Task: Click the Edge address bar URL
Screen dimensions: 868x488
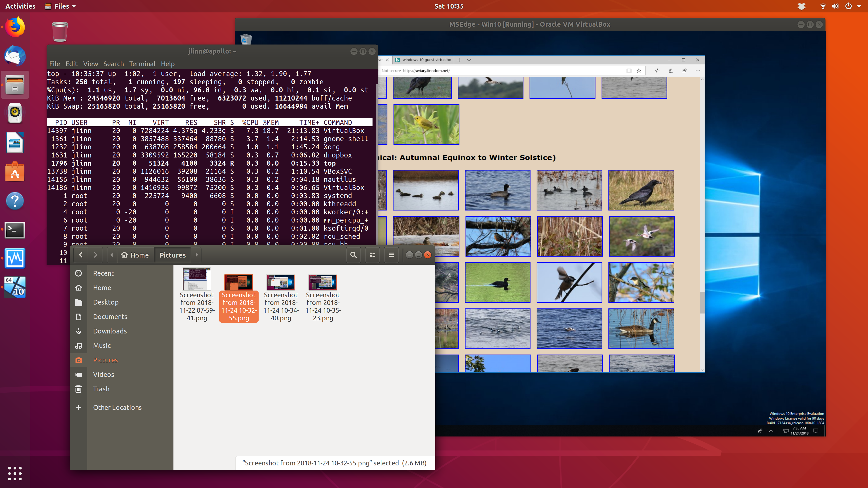Action: click(426, 71)
